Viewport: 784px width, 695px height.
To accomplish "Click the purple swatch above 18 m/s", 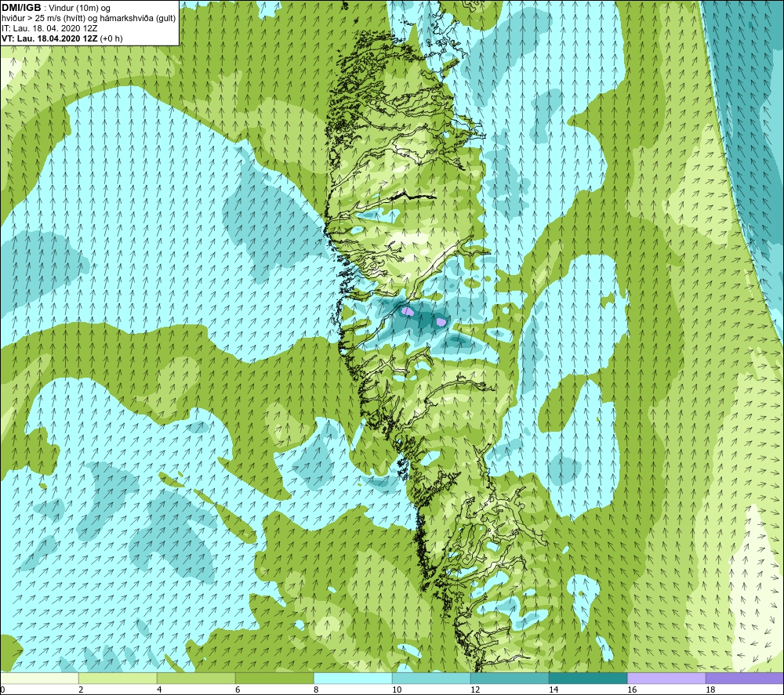I will pyautogui.click(x=745, y=678).
